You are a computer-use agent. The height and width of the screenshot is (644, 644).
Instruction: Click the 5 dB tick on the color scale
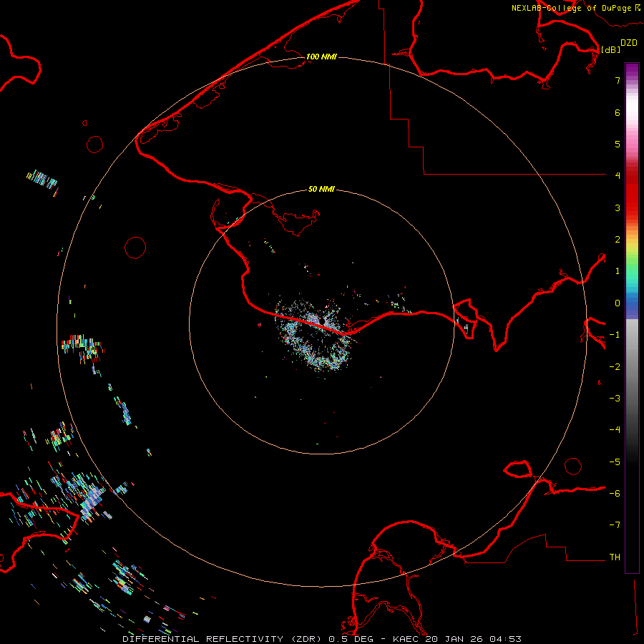(x=618, y=144)
